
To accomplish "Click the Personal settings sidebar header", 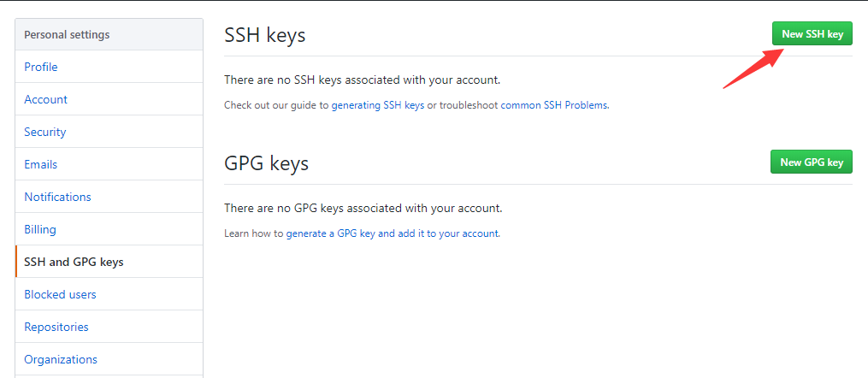I will [67, 35].
